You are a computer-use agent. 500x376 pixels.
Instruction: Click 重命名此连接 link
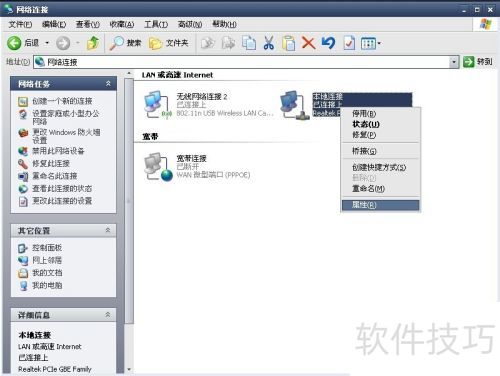pyautogui.click(x=55, y=176)
